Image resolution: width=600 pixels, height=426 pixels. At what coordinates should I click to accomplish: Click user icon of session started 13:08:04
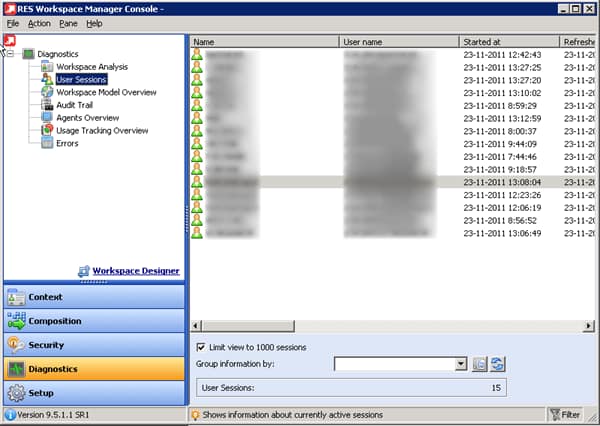point(197,182)
